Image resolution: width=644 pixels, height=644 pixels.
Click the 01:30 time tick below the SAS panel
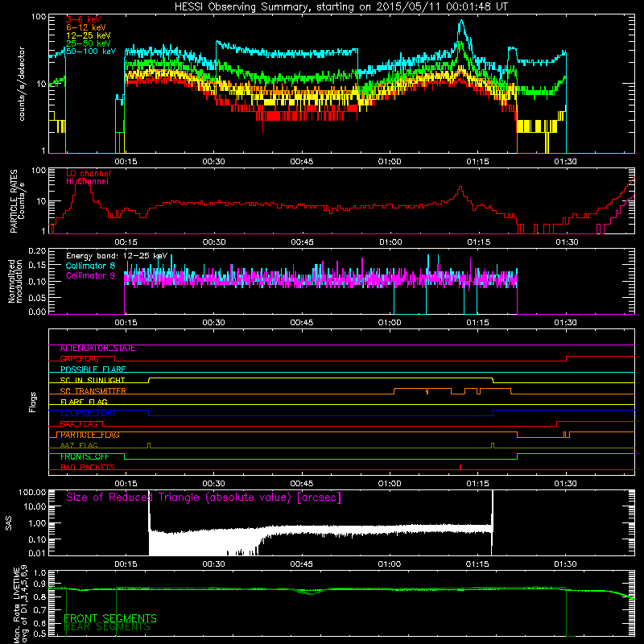point(565,564)
